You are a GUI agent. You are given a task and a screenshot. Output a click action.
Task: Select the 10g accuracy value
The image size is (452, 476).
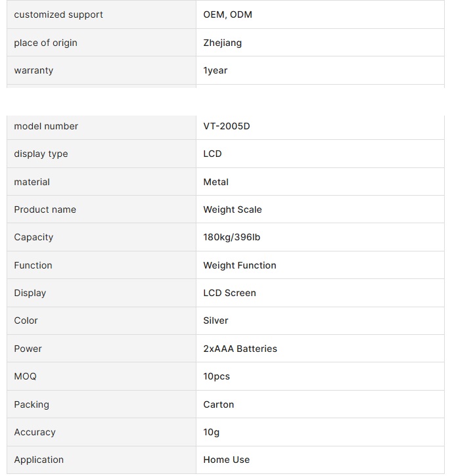click(x=211, y=432)
